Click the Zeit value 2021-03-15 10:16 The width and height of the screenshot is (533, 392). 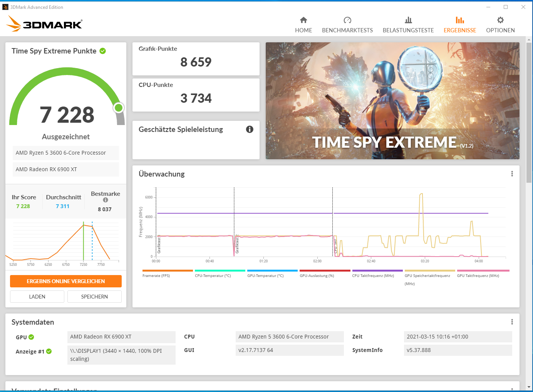tap(458, 337)
